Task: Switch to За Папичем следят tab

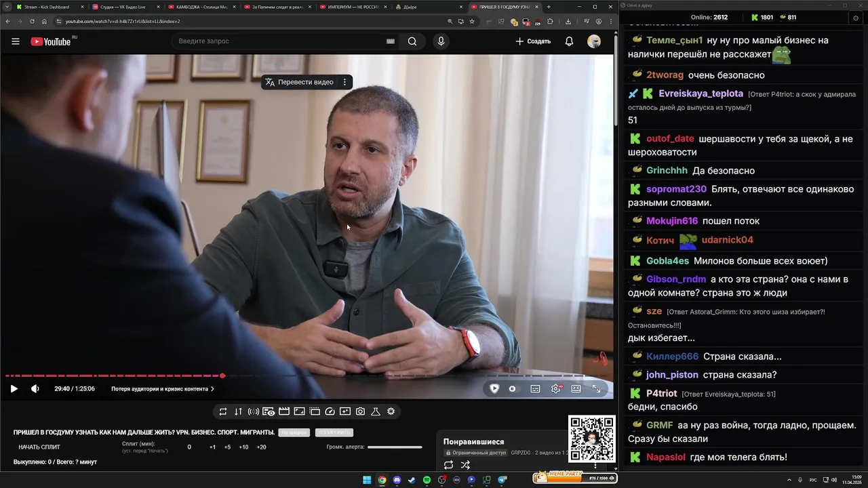Action: pos(277,7)
